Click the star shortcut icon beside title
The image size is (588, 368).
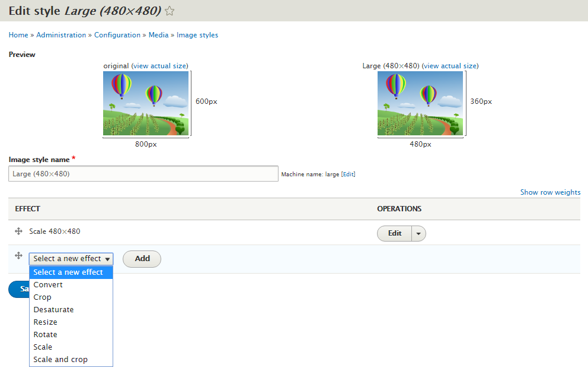pyautogui.click(x=170, y=11)
